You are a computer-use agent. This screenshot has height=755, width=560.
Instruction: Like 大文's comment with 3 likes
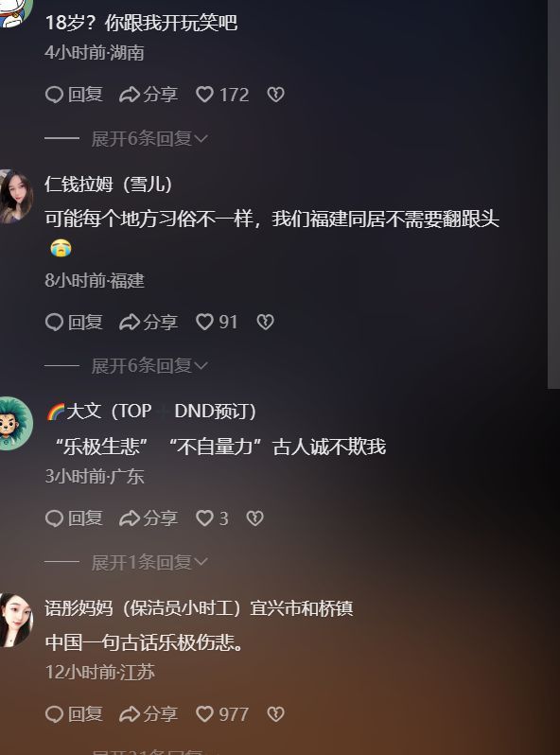pos(212,518)
